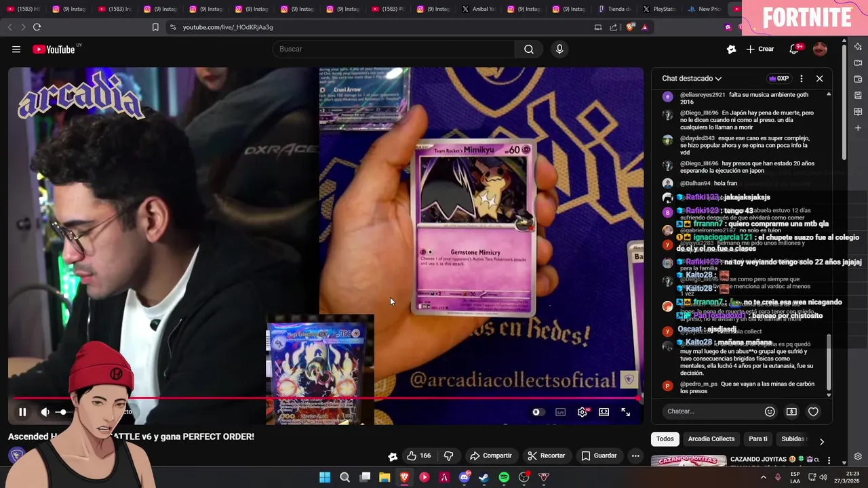Switch to the Anibal X tab

click(478, 9)
